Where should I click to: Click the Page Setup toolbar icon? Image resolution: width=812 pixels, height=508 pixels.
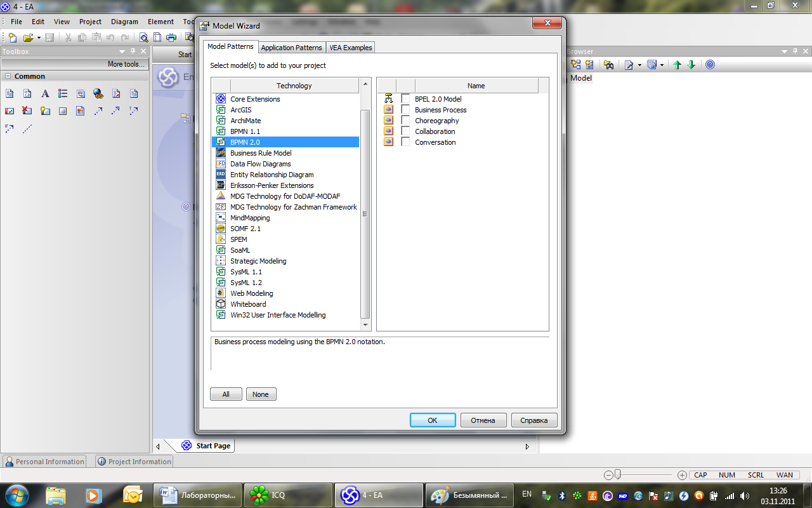pos(157,37)
